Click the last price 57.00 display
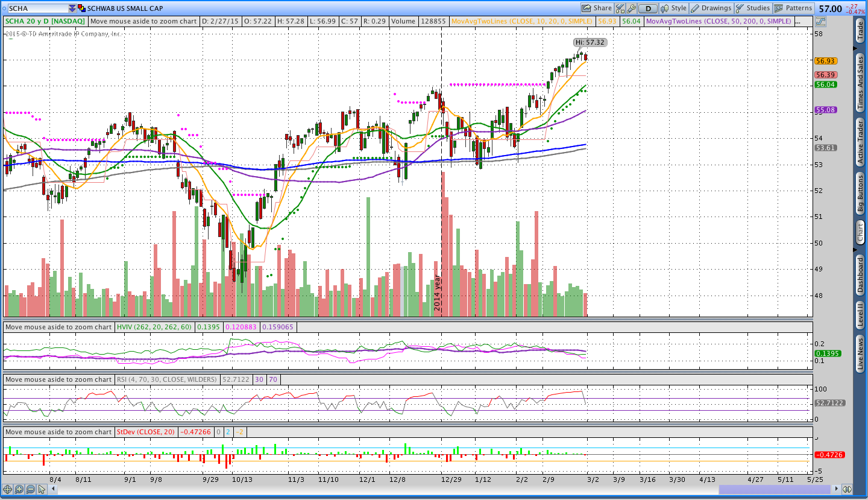This screenshot has width=868, height=500. [x=830, y=9]
